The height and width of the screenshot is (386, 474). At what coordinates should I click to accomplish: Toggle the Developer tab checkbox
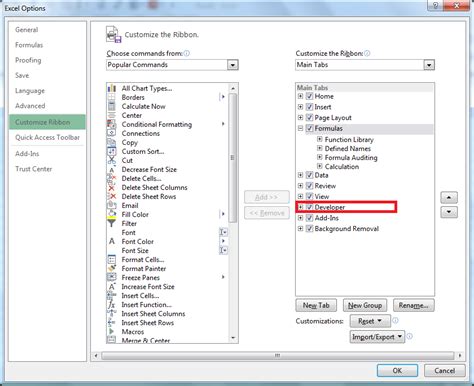coord(309,207)
